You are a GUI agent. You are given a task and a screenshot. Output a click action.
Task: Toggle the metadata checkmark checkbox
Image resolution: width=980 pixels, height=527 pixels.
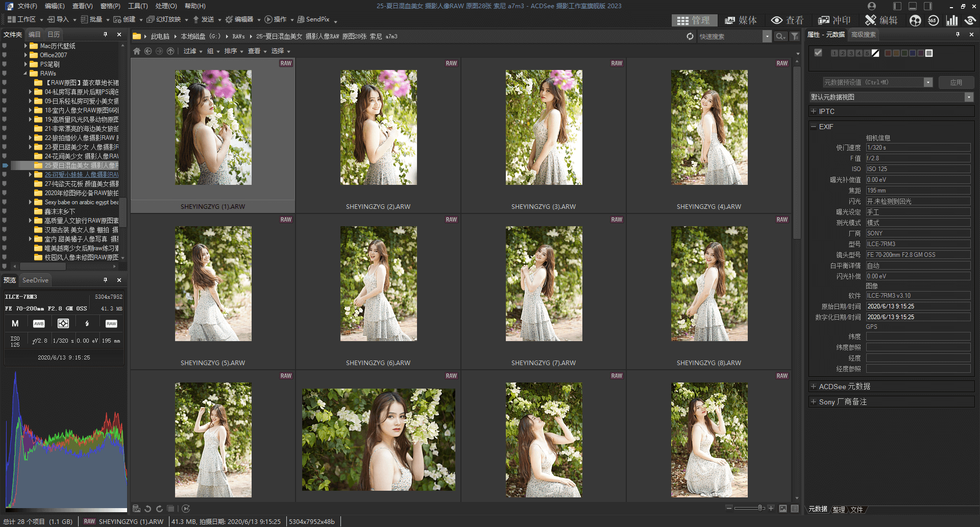coord(818,53)
